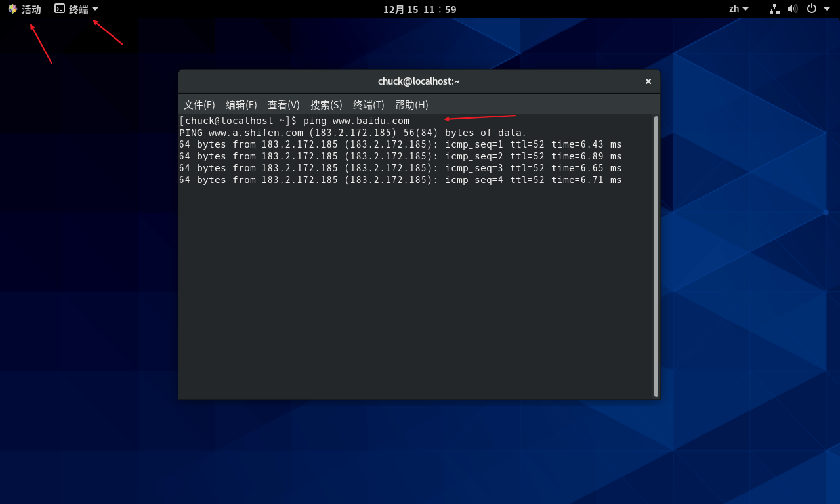Click the terminal window title chuck@localhost:~

(419, 81)
